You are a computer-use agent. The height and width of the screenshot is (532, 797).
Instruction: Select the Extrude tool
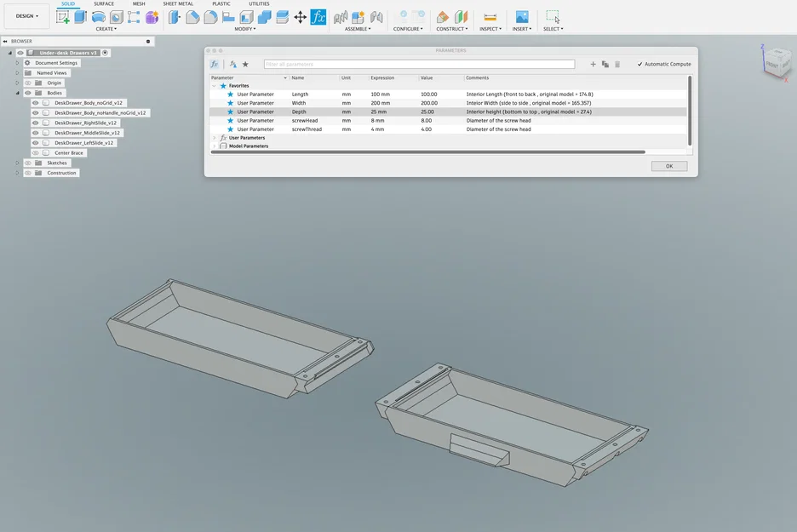click(x=79, y=17)
